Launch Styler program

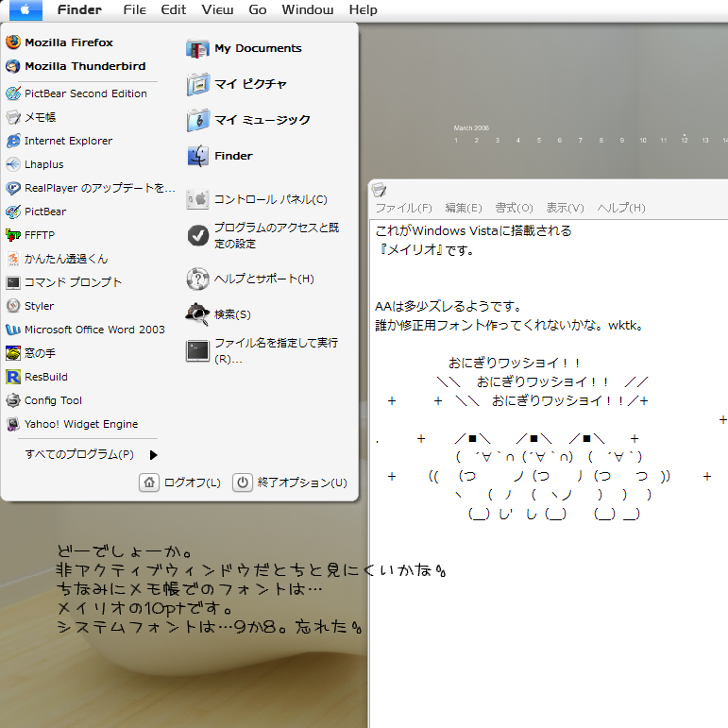coord(29,306)
